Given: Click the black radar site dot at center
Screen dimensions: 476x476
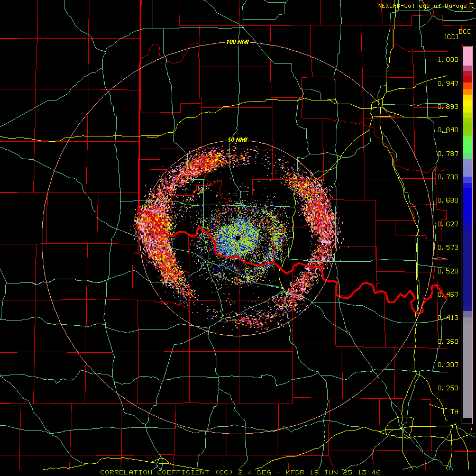Looking at the screenshot, I should tap(237, 237).
